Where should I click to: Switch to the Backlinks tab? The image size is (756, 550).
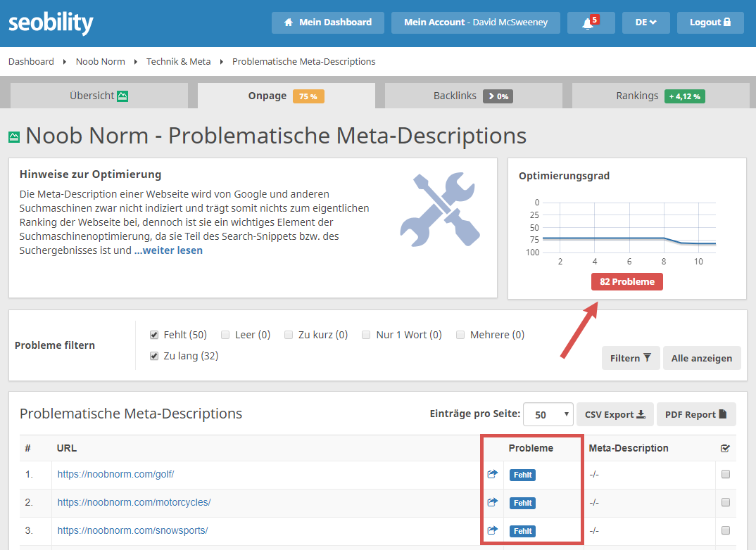pos(474,96)
